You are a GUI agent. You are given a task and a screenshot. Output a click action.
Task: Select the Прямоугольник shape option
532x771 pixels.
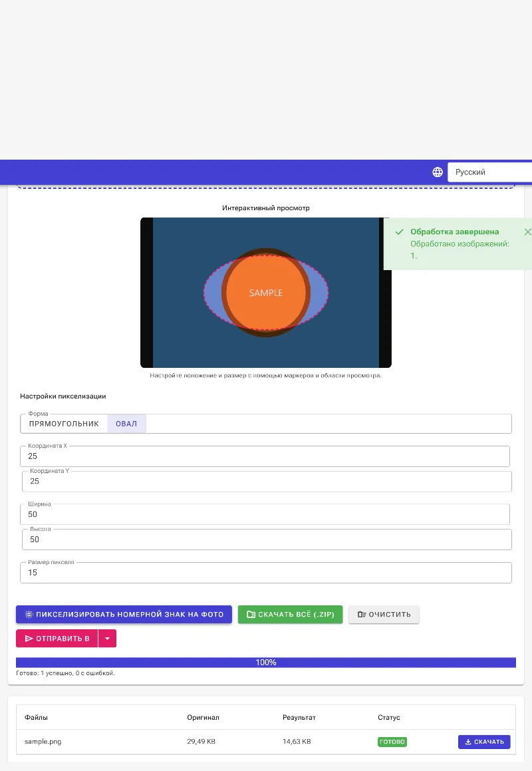coord(64,424)
